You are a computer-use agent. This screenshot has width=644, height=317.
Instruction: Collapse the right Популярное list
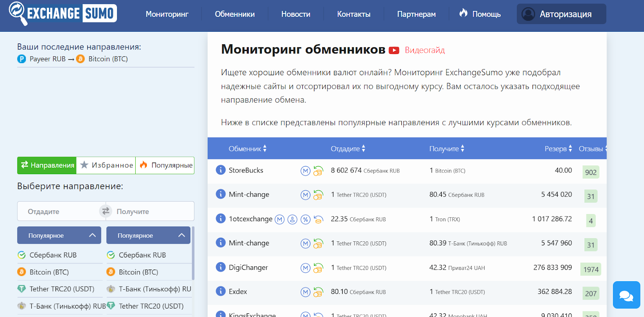pos(148,235)
